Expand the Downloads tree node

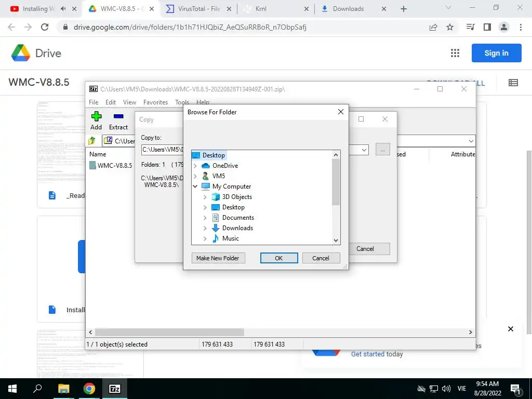point(205,228)
